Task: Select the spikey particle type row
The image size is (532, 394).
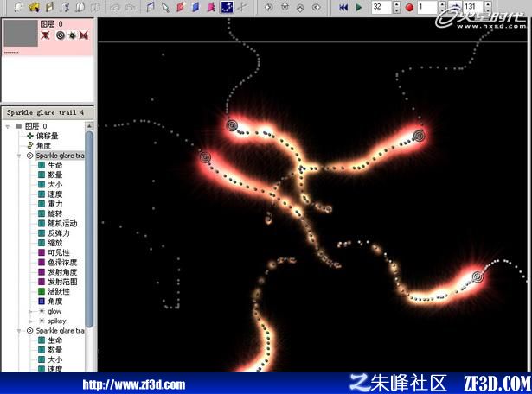Action: 57,321
